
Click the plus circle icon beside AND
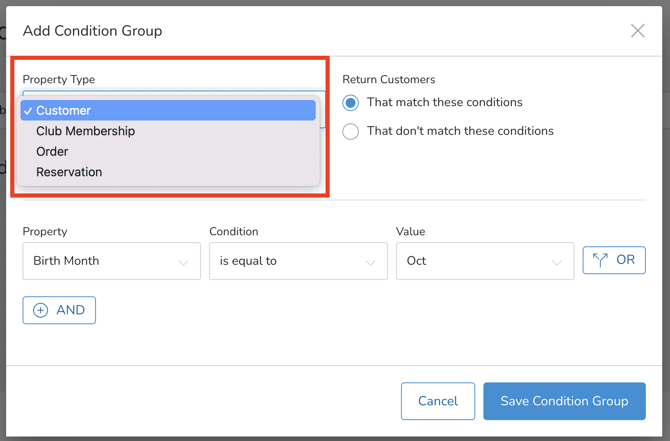(x=41, y=310)
